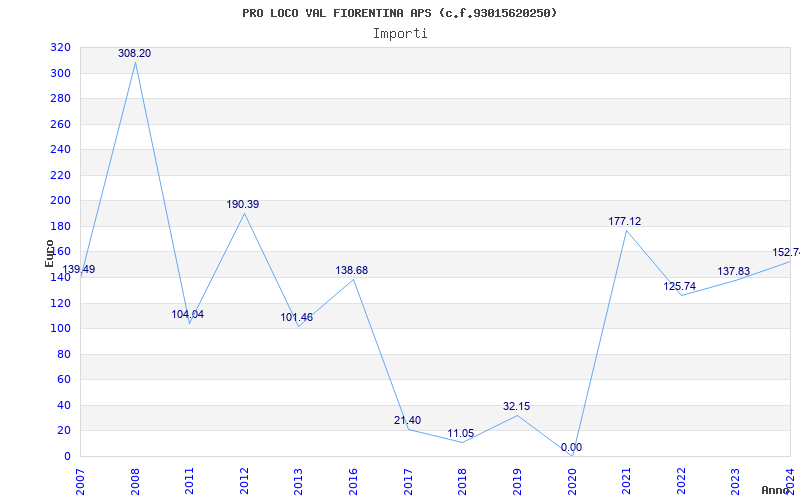Click the 152.74 data label
This screenshot has width=800, height=500.
(x=786, y=253)
